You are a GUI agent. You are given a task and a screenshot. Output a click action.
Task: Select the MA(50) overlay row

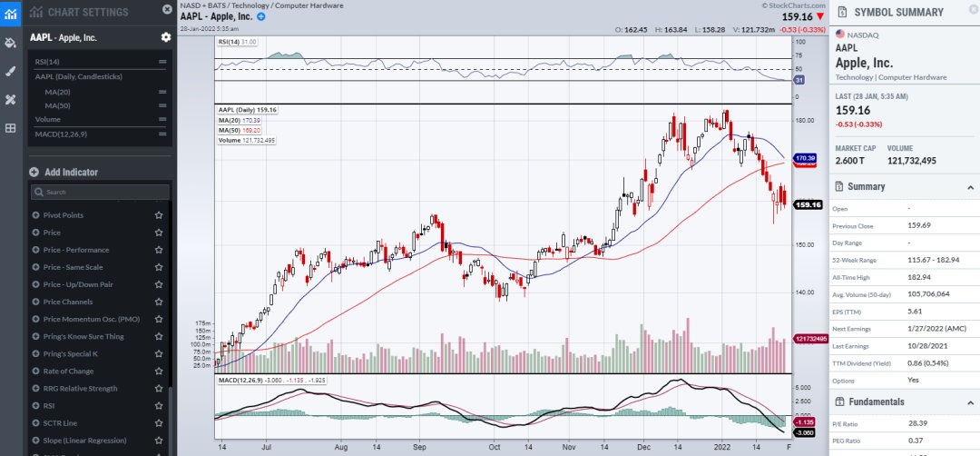tap(100, 105)
